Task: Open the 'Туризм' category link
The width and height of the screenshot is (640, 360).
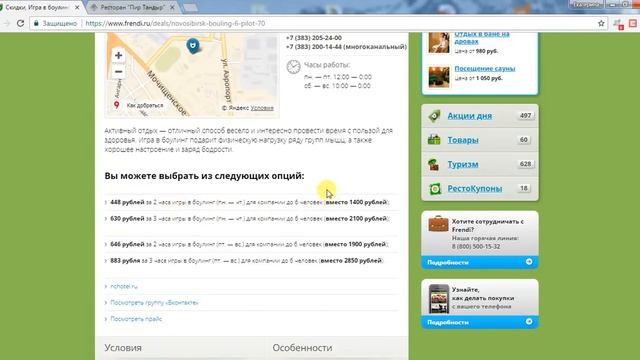Action: coord(463,164)
